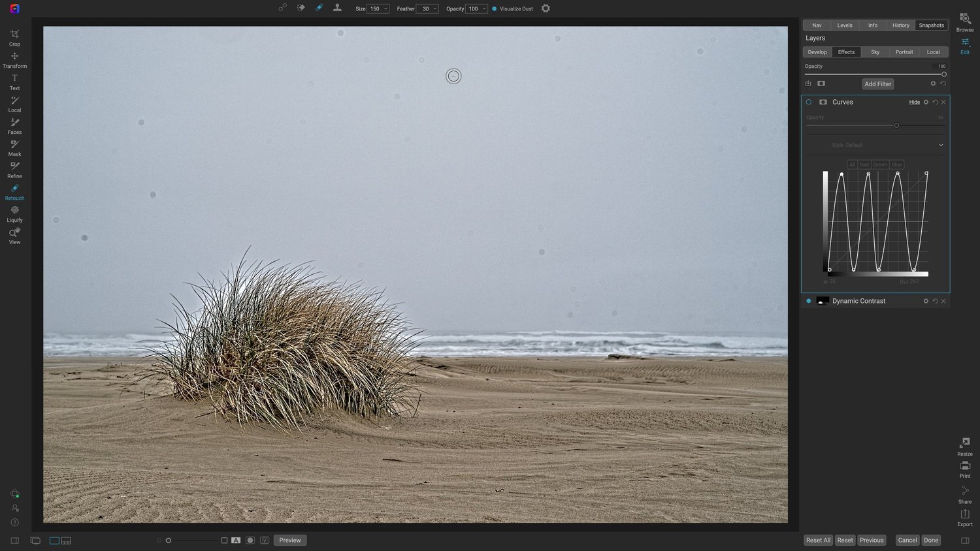Open the Style Default dropdown in Curves
This screenshot has height=551, width=980.
pyautogui.click(x=875, y=144)
